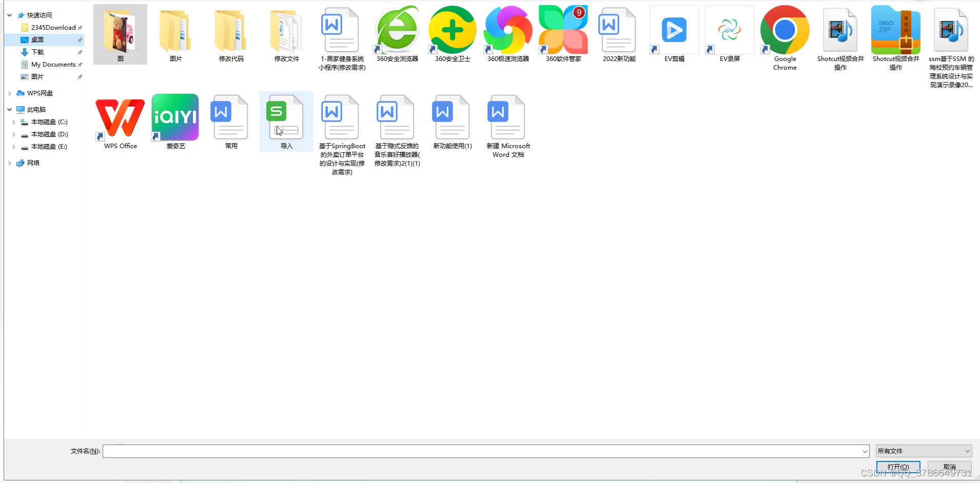Select the ssm基于SSM video file
This screenshot has width=980, height=483.
[x=951, y=47]
